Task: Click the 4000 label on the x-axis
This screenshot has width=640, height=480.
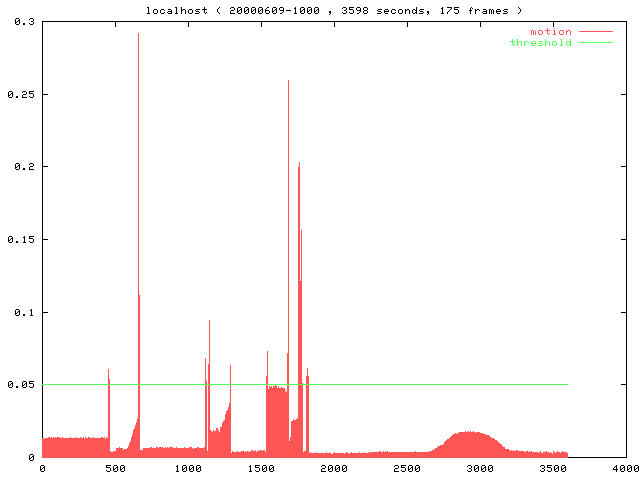Action: point(625,468)
